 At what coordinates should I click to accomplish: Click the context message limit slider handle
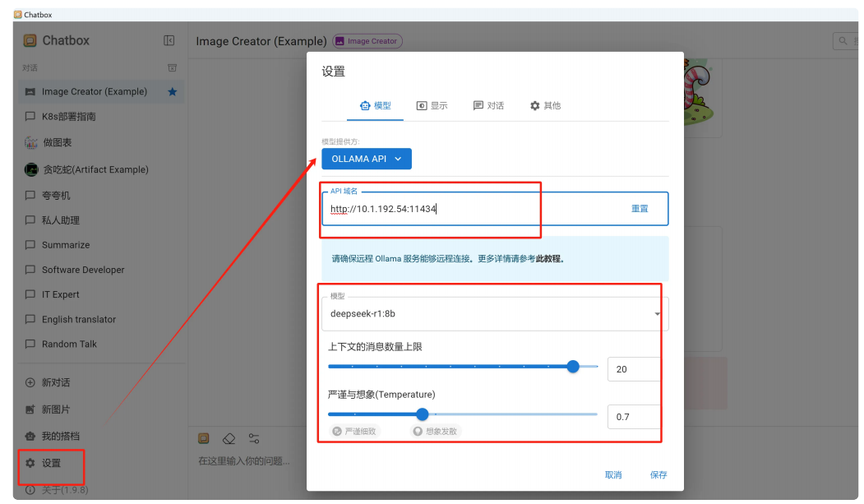click(573, 367)
